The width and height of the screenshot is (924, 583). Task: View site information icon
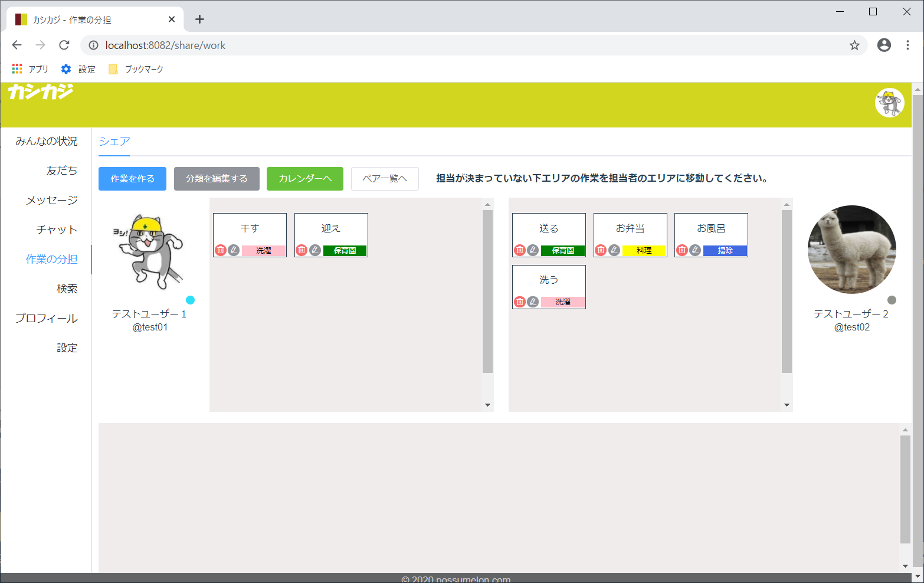coord(93,45)
